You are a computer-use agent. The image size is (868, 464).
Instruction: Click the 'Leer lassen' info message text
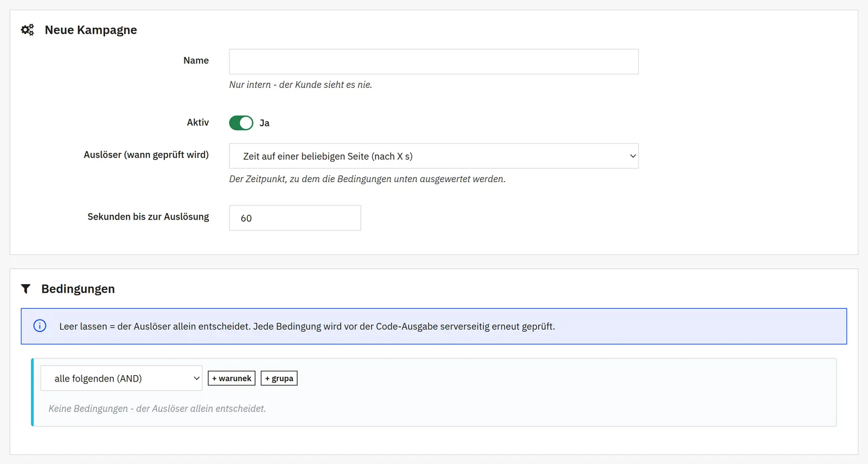click(x=307, y=326)
